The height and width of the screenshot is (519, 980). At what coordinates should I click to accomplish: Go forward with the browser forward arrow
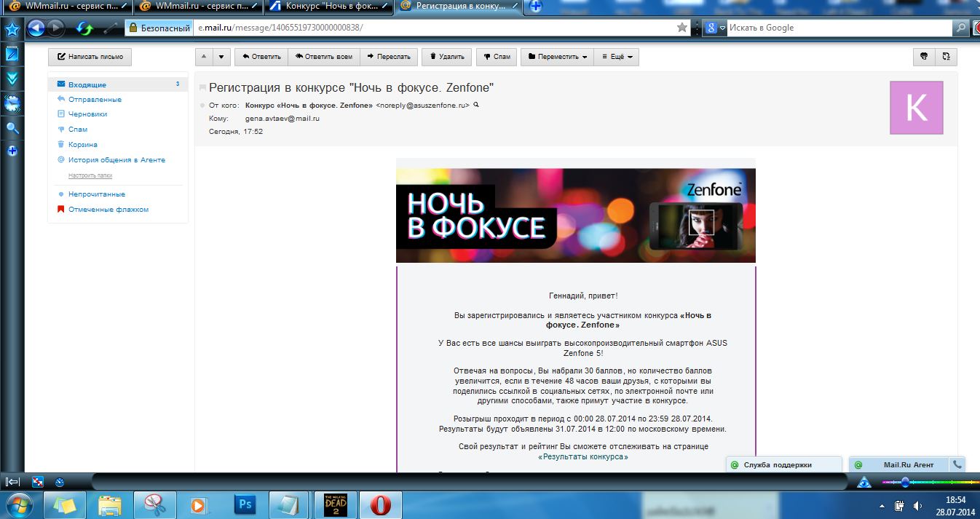coord(55,28)
